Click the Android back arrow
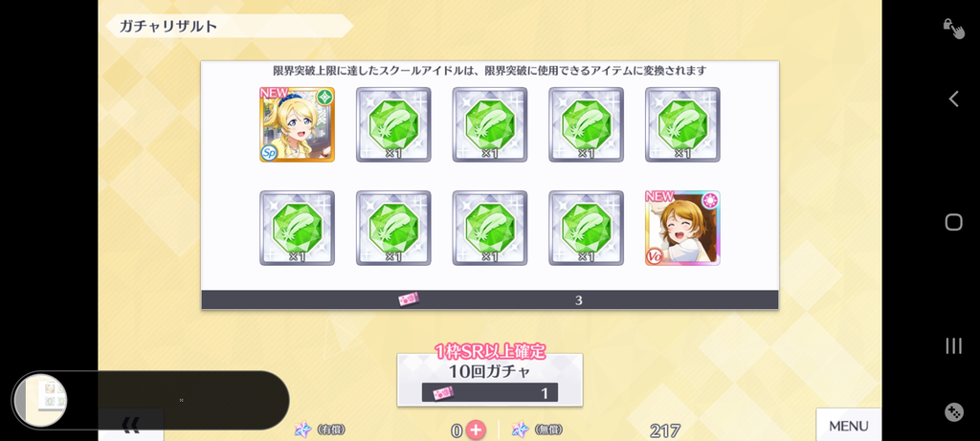 (954, 99)
